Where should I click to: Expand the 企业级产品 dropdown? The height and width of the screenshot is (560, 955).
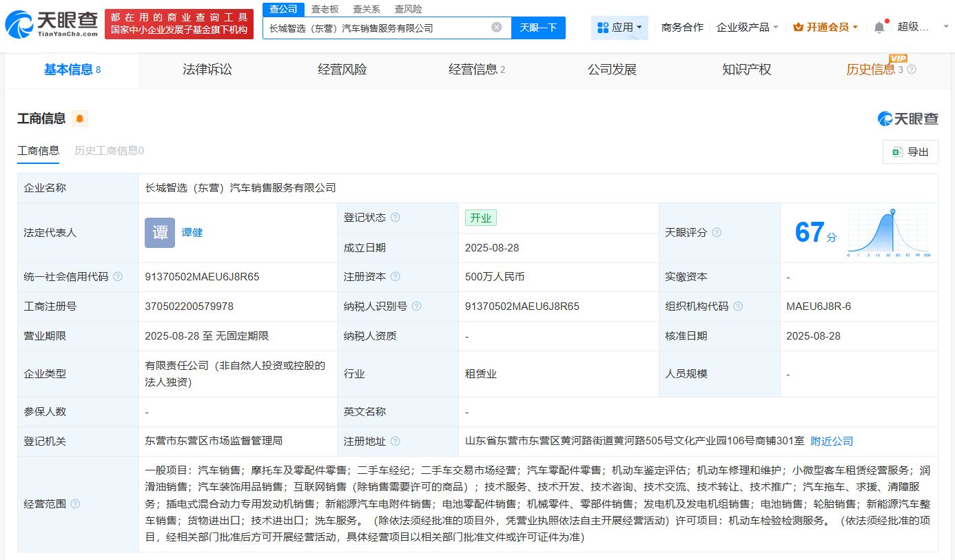[x=747, y=26]
